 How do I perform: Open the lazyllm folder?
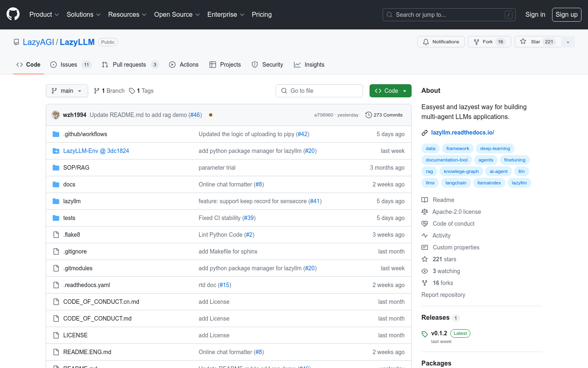(72, 201)
